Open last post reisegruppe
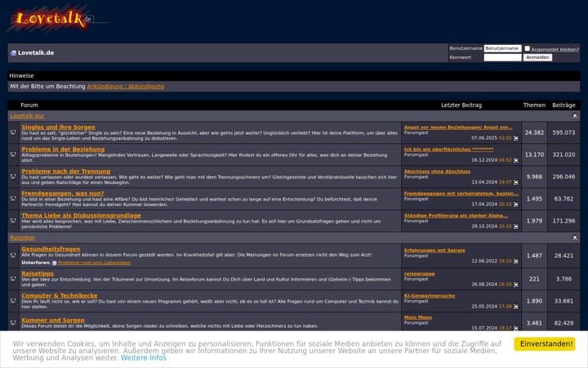The height and width of the screenshot is (368, 588). 419,274
